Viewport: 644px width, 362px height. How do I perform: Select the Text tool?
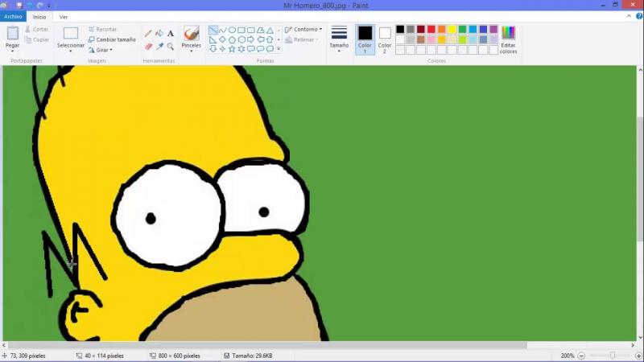coord(171,34)
